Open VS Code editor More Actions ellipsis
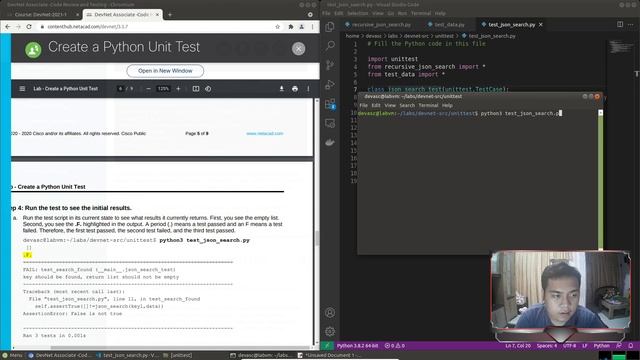The image size is (640, 360). click(631, 24)
